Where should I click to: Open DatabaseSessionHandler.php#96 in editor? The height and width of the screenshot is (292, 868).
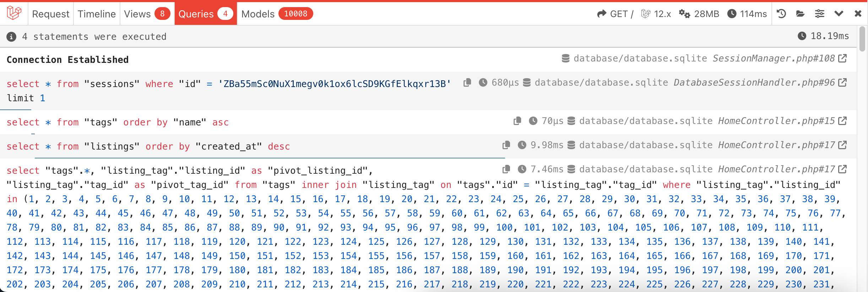click(x=842, y=83)
